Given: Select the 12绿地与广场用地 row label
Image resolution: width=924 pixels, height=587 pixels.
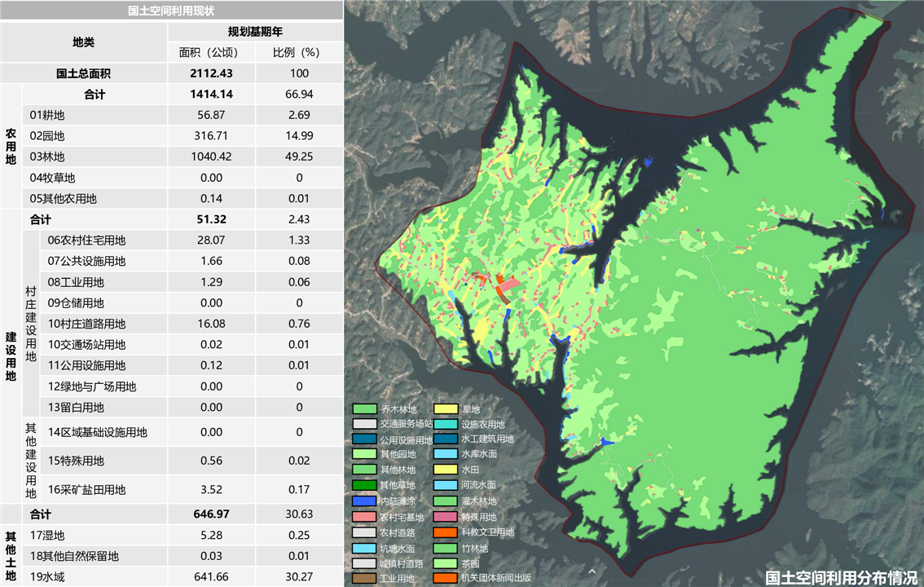Looking at the screenshot, I should (92, 386).
